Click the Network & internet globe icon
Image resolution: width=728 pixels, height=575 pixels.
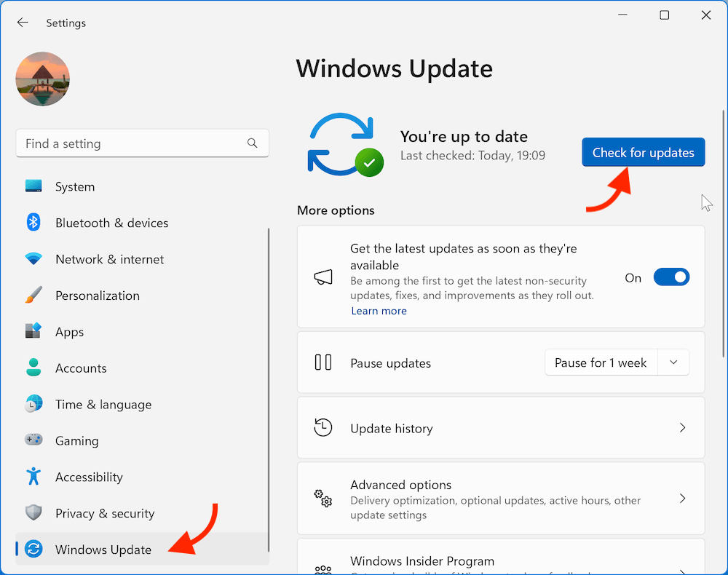point(33,259)
